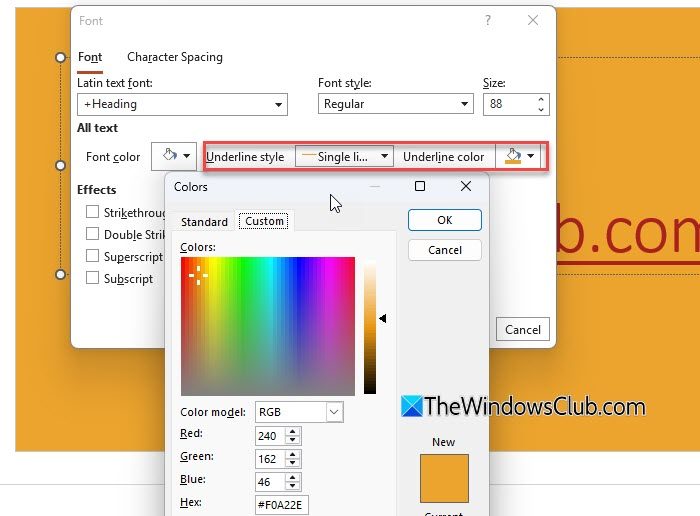700x516 pixels.
Task: Select the Custom colors tab
Action: (x=264, y=221)
